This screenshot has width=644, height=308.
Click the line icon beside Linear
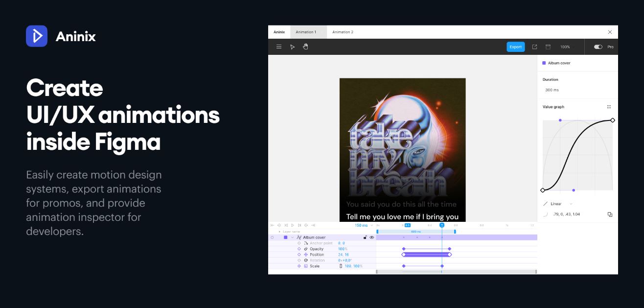click(x=545, y=204)
